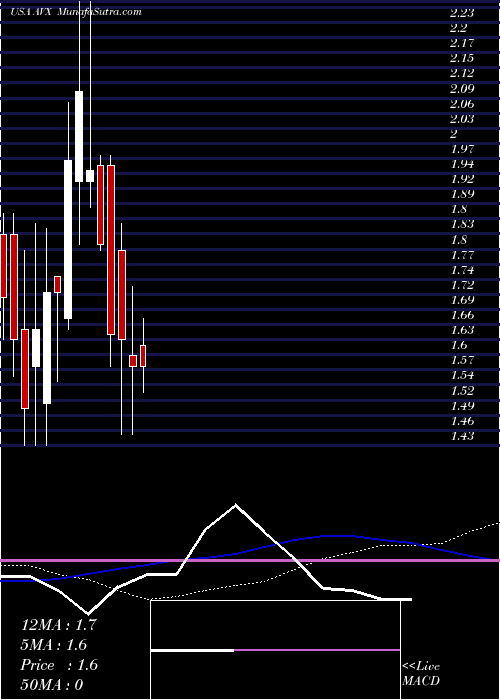This screenshot has width=500, height=700.
Task: Click the USA AVX ticker label
Action: point(30,12)
